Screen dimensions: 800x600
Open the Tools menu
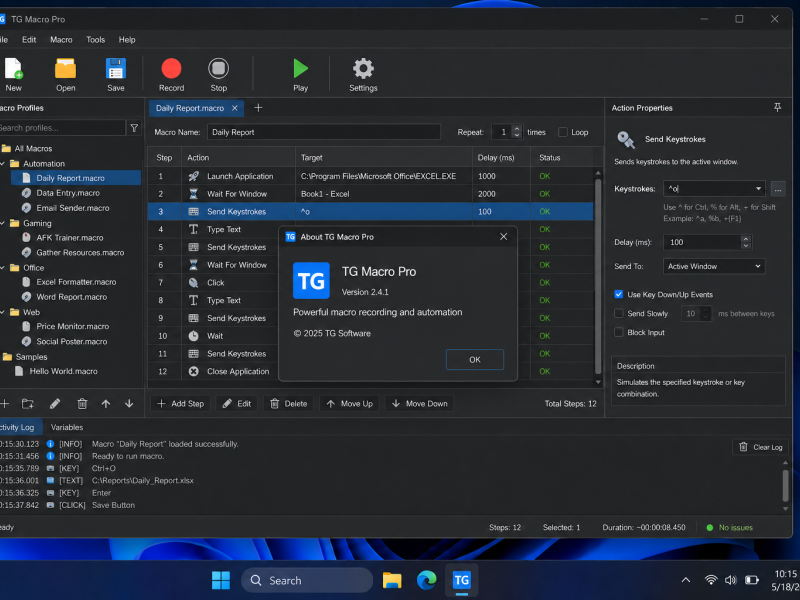pos(95,39)
